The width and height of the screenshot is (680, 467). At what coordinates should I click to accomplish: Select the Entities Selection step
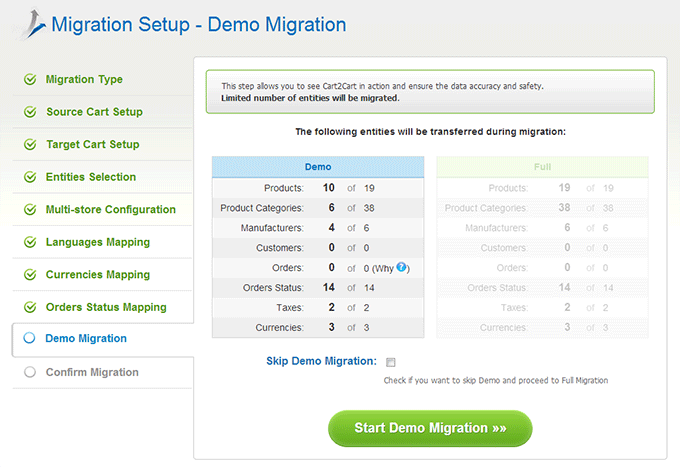point(91,177)
